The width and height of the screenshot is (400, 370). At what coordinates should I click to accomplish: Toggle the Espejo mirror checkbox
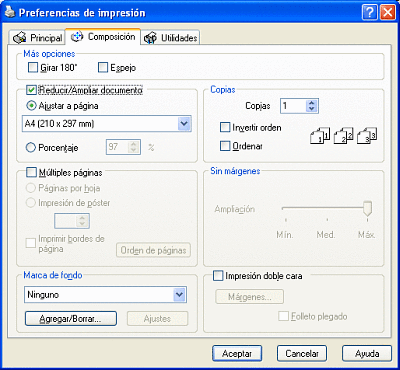103,68
